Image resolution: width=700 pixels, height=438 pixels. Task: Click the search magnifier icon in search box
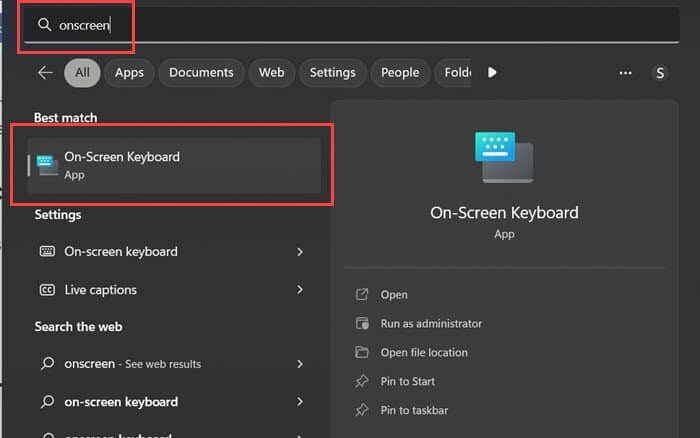click(x=44, y=24)
